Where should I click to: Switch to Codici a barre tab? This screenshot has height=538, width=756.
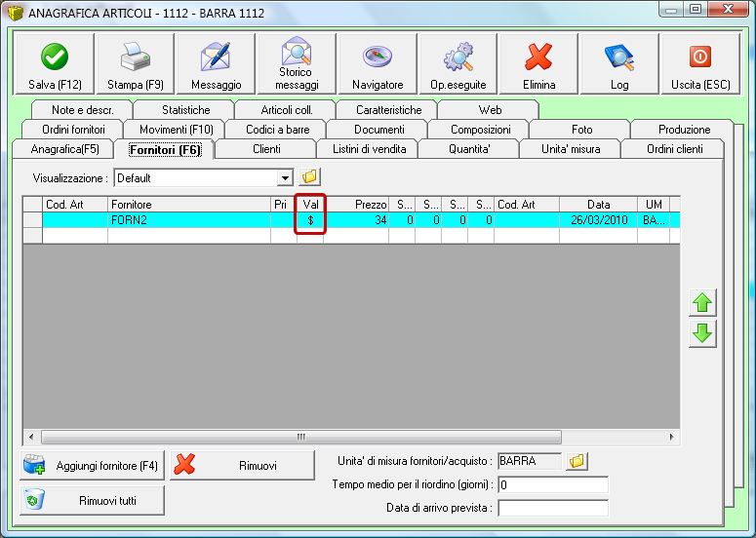[x=277, y=129]
